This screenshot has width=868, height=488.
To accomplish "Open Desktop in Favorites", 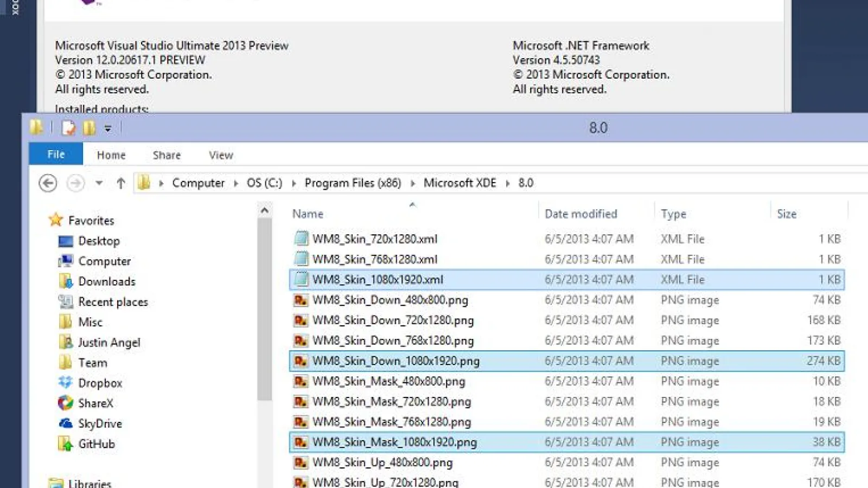I will [99, 241].
